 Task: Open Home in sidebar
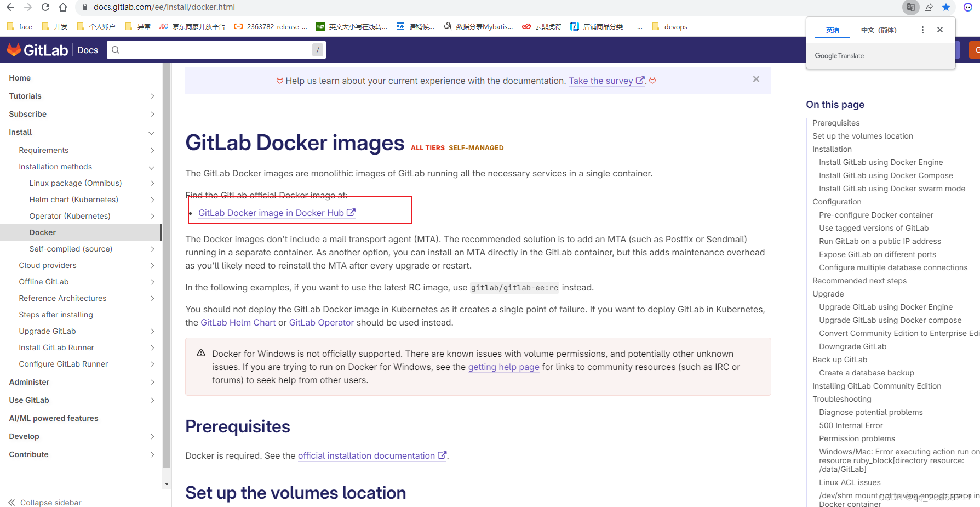pyautogui.click(x=20, y=78)
